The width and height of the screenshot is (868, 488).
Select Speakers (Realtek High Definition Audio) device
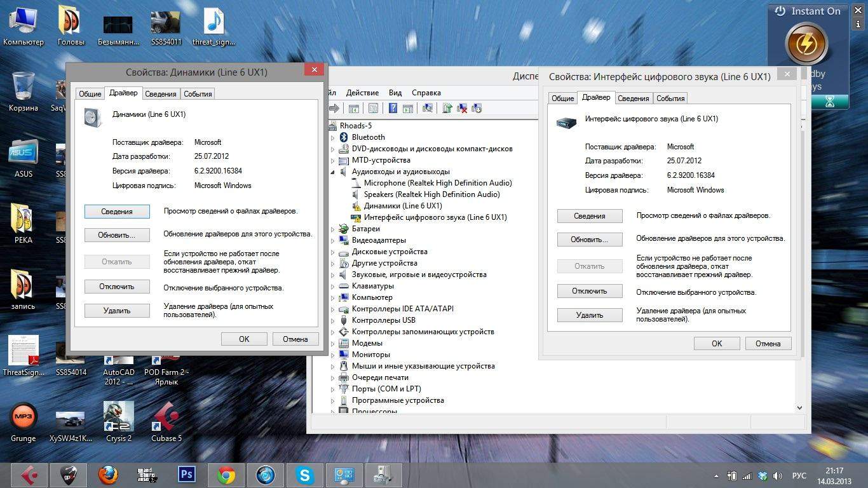pos(431,194)
